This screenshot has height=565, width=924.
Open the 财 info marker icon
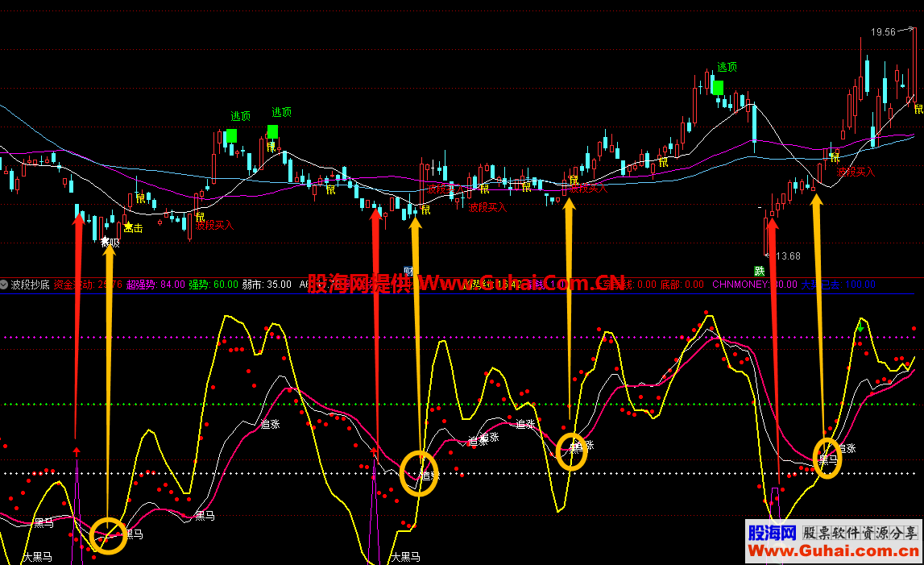[408, 272]
